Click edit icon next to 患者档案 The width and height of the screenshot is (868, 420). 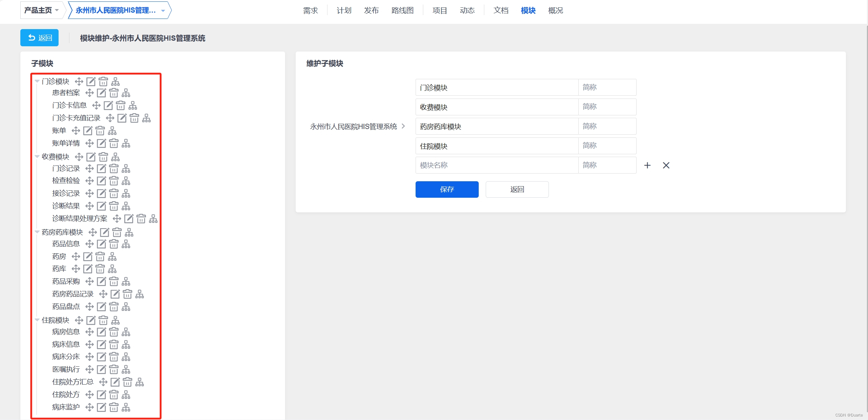(x=101, y=93)
